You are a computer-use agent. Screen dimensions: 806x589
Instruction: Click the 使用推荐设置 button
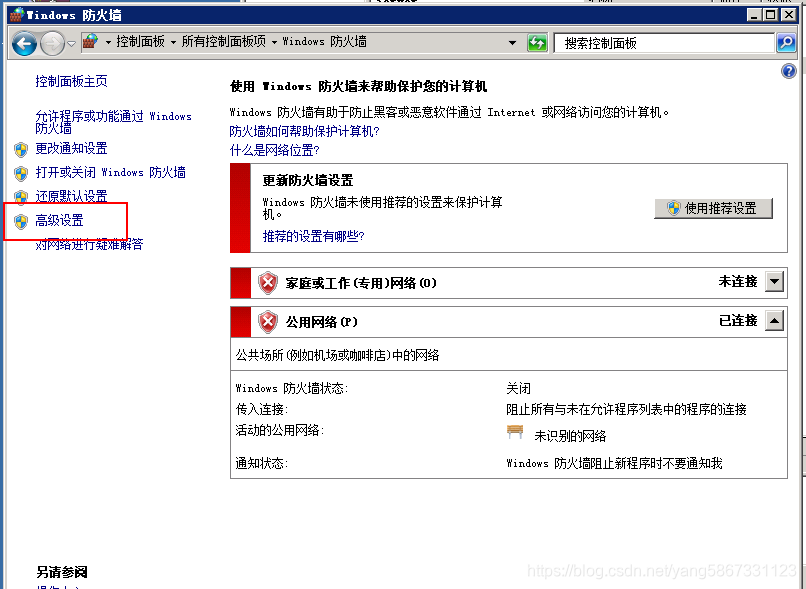click(x=713, y=208)
